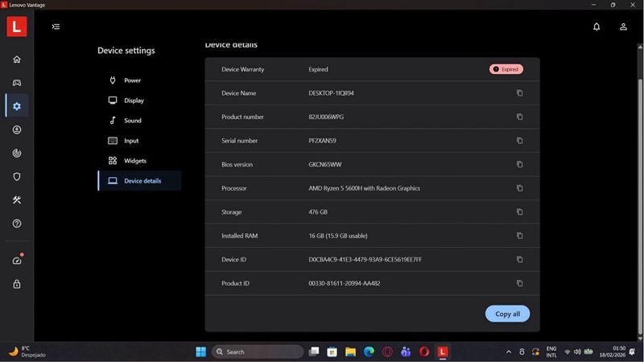This screenshot has width=644, height=362.
Task: Open the support question mark icon
Action: coord(17,224)
